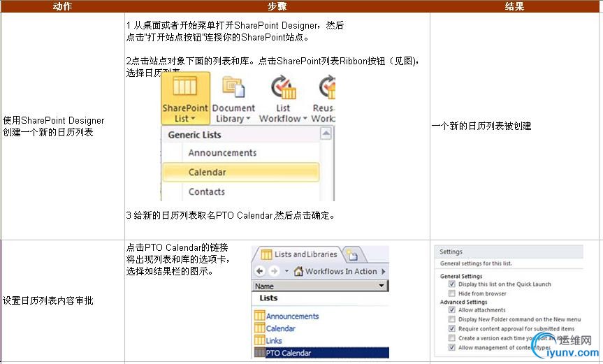
Task: Toggle Hide from browser checkbox
Action: tap(452, 293)
